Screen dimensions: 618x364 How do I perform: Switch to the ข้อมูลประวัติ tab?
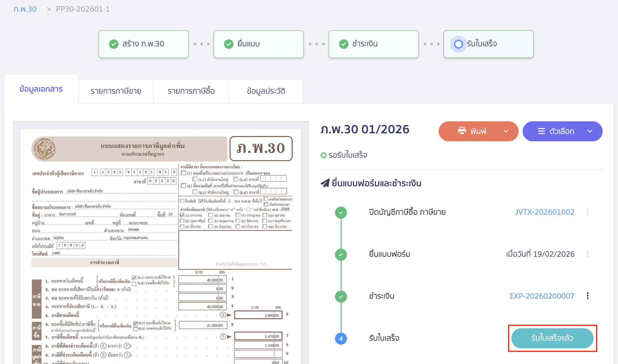(x=266, y=91)
